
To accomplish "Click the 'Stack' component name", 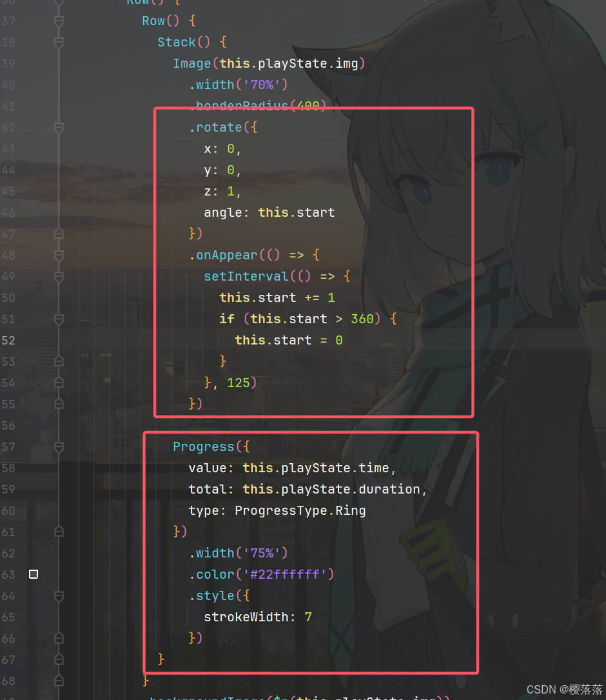I will [177, 43].
